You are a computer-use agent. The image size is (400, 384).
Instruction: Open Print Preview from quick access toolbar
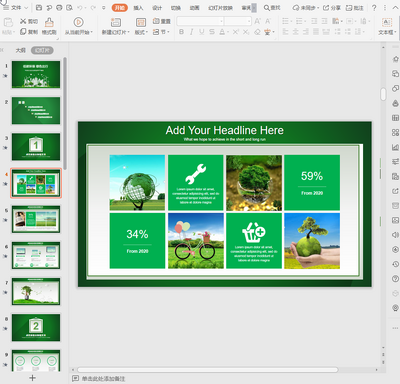pyautogui.click(x=69, y=7)
